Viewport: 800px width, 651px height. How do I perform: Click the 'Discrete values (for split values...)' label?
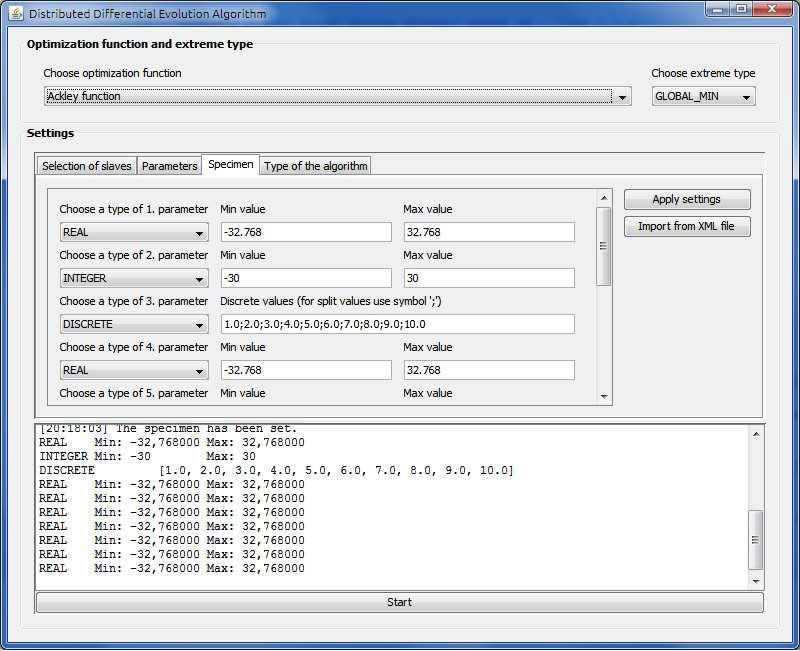point(331,301)
